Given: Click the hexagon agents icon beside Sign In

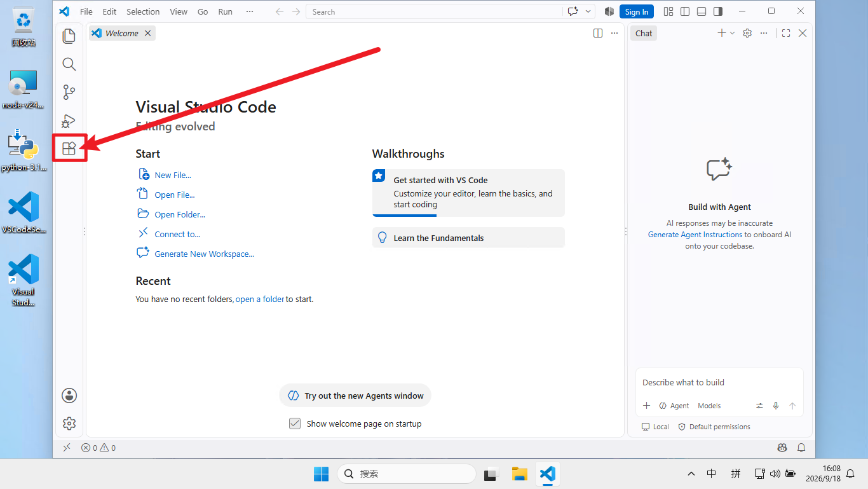Looking at the screenshot, I should 609,11.
